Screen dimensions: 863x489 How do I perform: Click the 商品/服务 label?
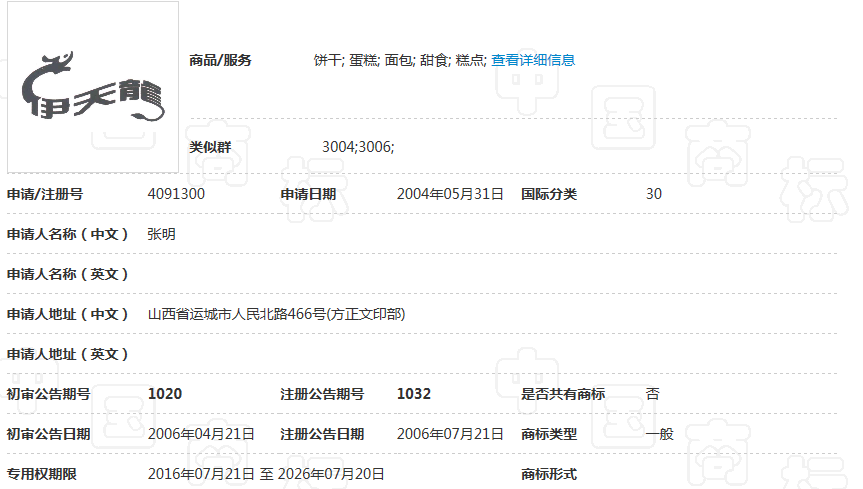[220, 60]
